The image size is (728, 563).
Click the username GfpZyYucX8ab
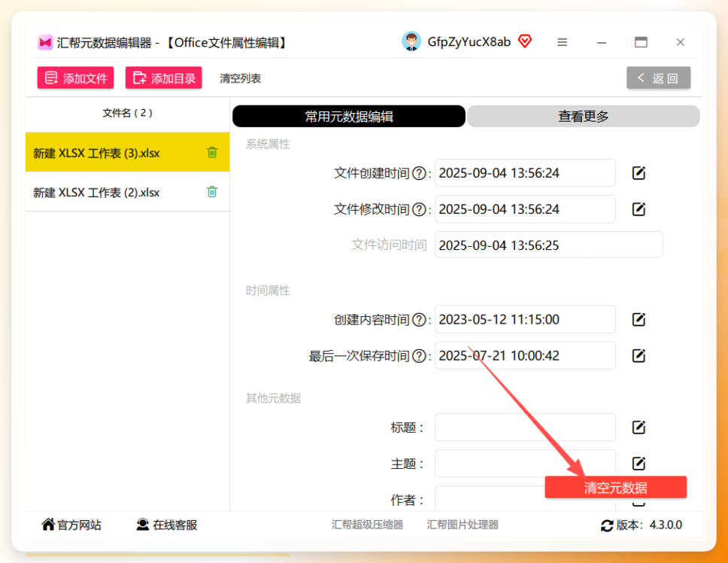(x=469, y=42)
